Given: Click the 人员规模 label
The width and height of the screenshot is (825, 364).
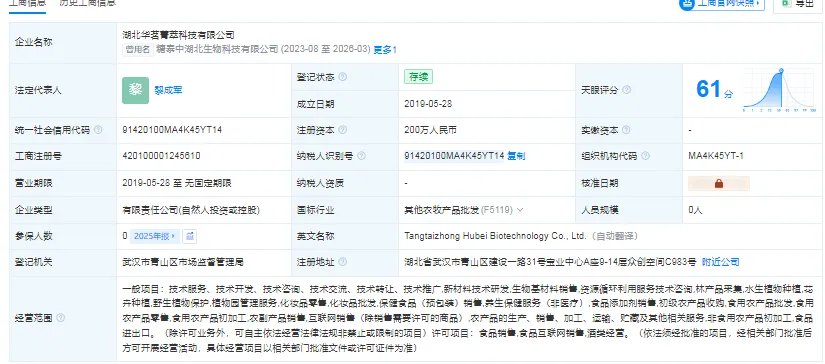Looking at the screenshot, I should click(600, 210).
